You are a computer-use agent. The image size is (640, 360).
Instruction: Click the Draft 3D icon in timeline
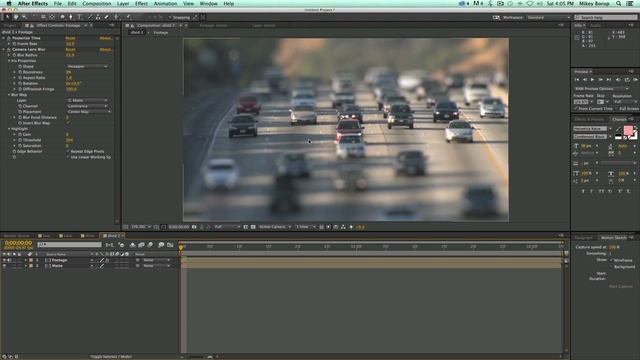tap(122, 245)
